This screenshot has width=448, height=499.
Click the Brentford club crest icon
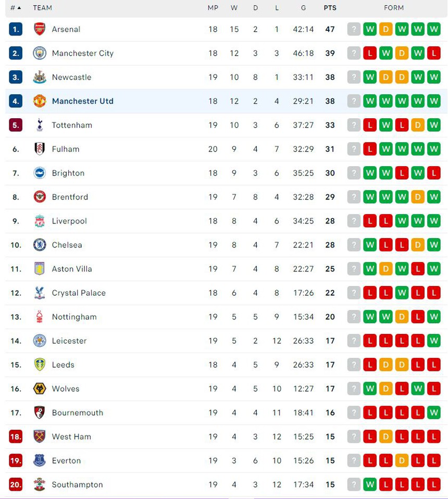tap(40, 197)
